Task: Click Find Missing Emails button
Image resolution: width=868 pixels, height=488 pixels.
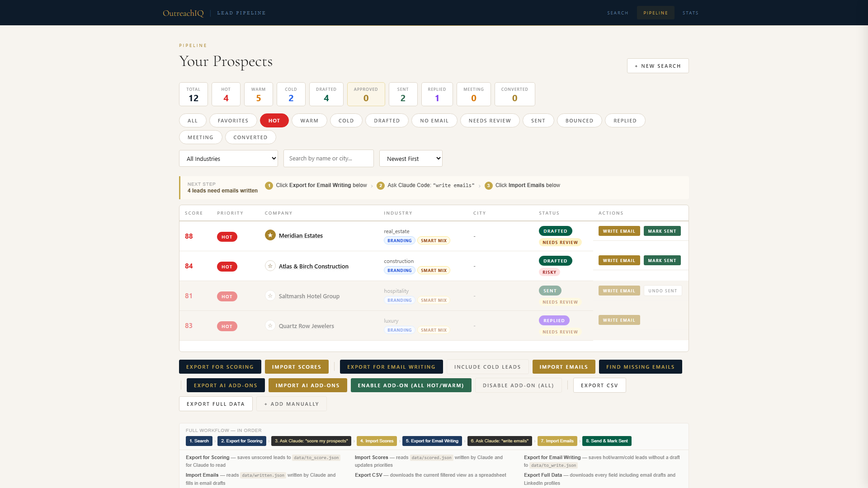Action: 640,367
